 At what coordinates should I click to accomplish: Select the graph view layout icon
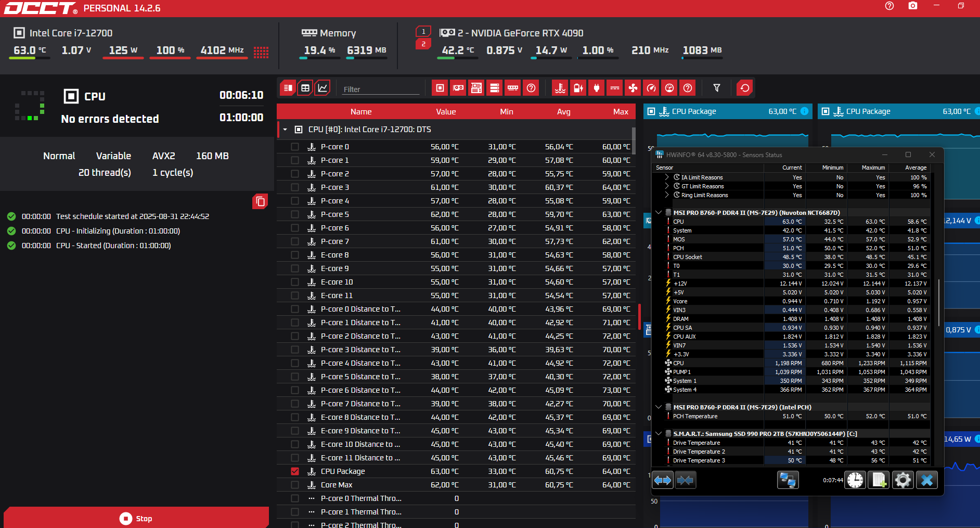pos(323,88)
